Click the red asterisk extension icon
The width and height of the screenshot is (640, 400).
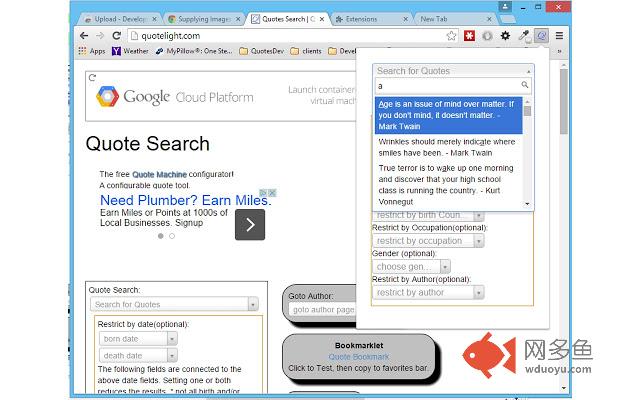pos(469,36)
